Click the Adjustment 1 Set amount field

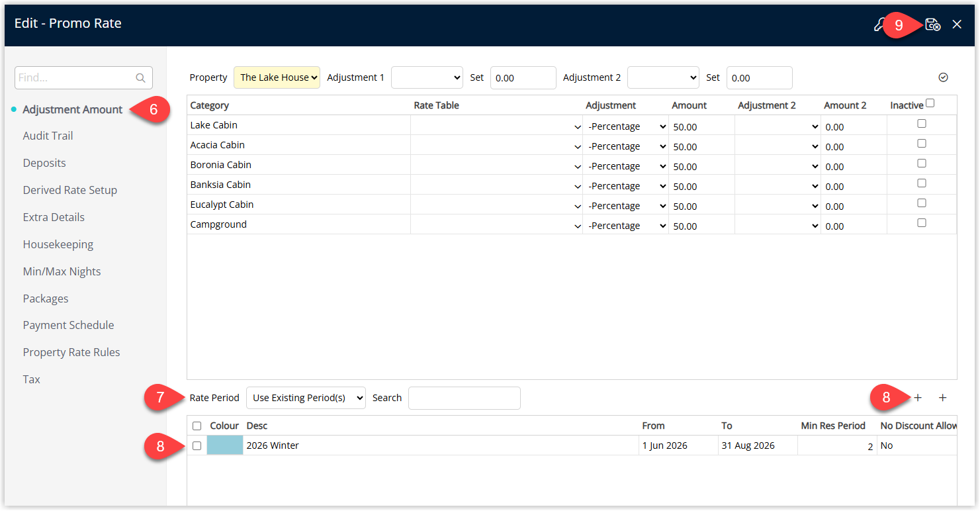click(x=523, y=77)
